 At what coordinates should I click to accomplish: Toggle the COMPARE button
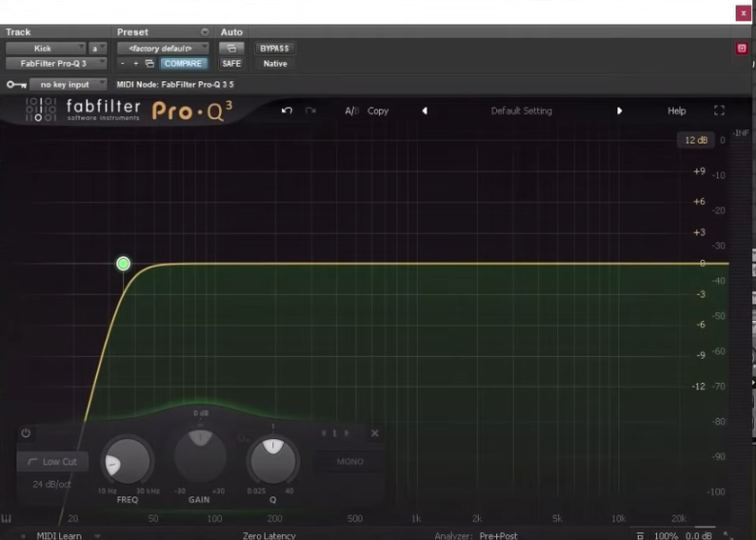pyautogui.click(x=183, y=64)
